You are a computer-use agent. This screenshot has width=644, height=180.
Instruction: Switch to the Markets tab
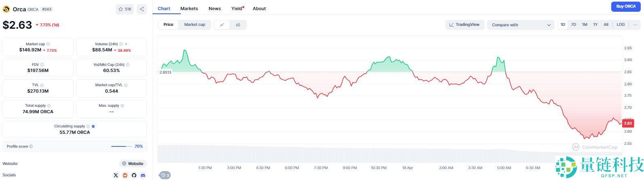tap(189, 8)
